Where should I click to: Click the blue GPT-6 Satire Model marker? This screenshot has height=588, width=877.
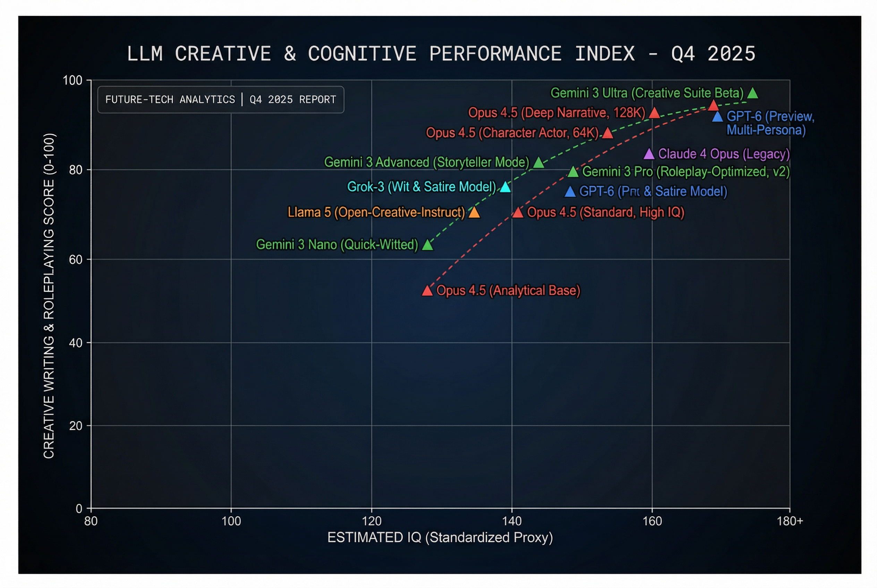tap(570, 192)
